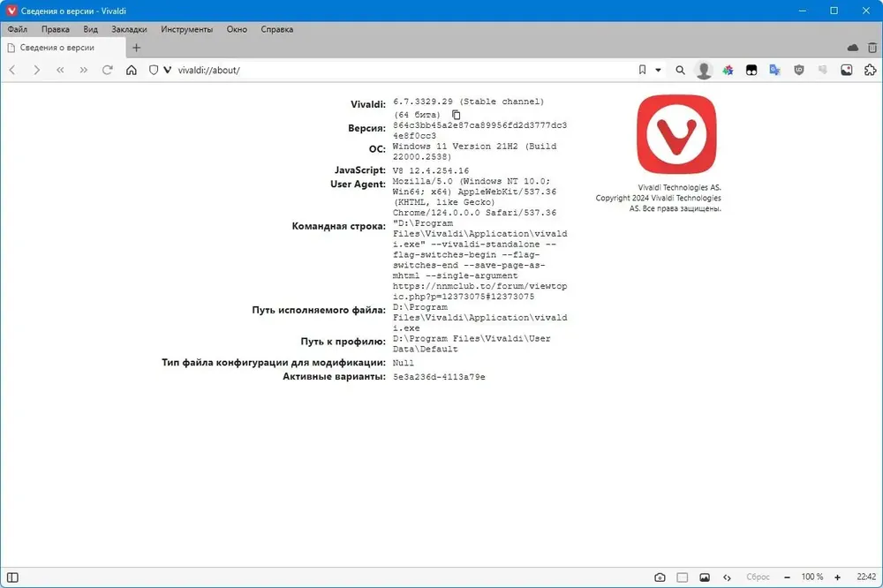Open a new tab with plus button
Image resolution: width=883 pixels, height=588 pixels.
coord(136,48)
